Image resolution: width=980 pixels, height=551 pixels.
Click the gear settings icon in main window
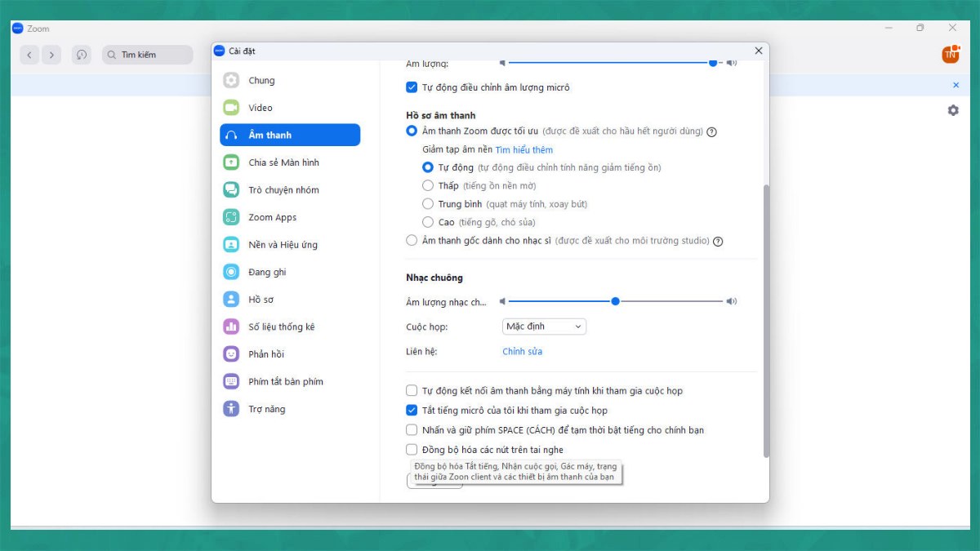coord(953,110)
